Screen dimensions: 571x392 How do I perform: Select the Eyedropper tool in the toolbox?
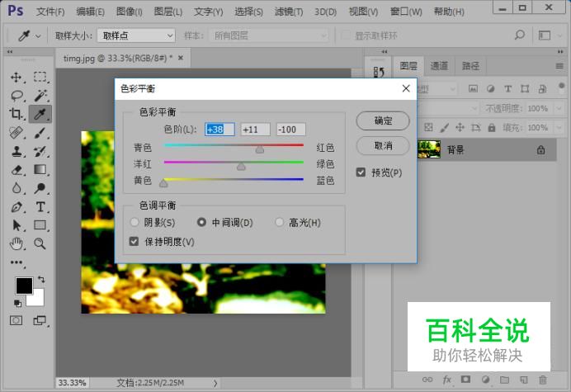pyautogui.click(x=40, y=114)
